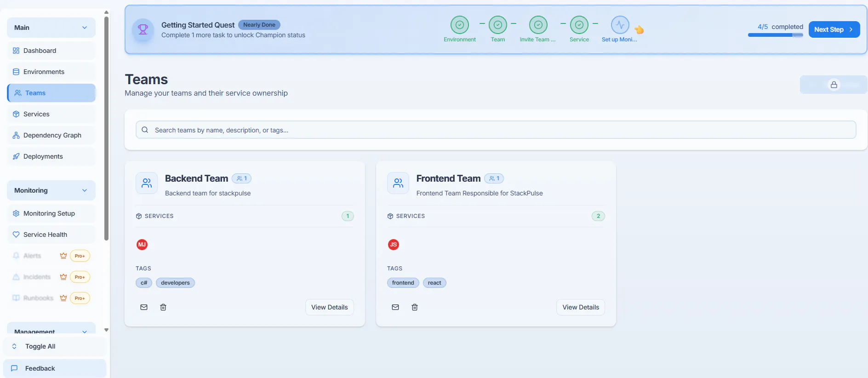Click the Frontend Team services count badge

pyautogui.click(x=598, y=216)
